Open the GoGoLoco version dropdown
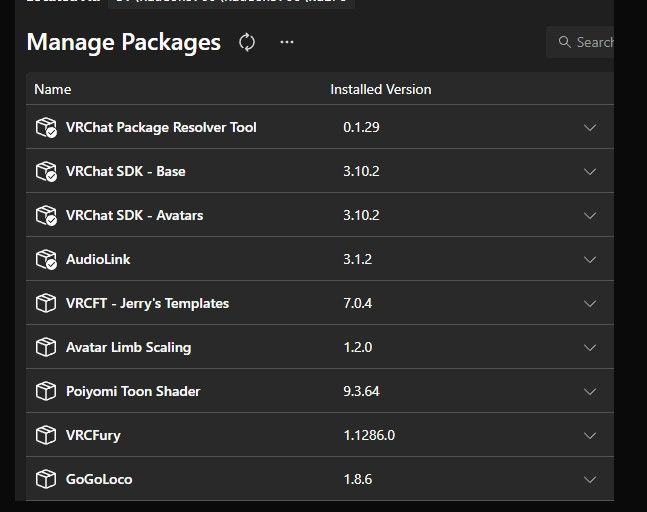647x512 pixels. click(x=590, y=479)
